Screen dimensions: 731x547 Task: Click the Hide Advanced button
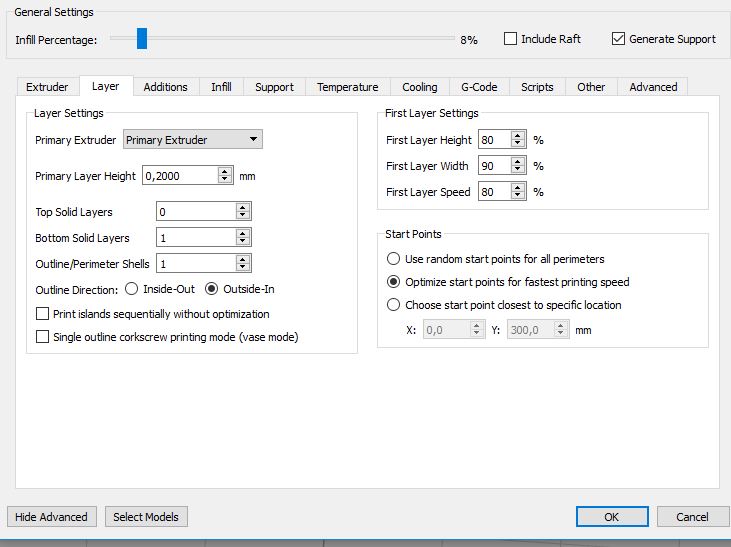51,517
